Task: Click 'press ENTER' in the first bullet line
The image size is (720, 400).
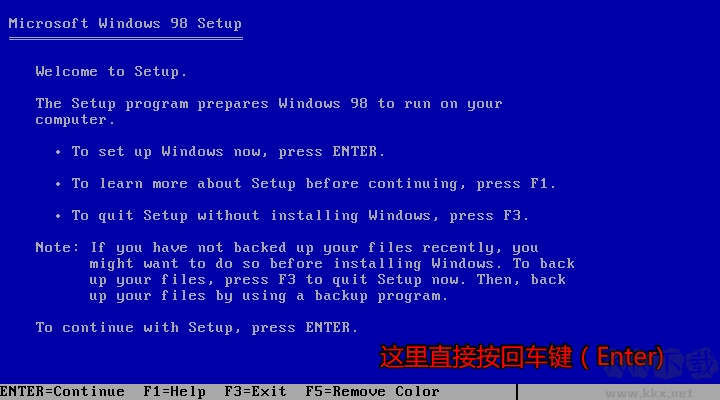Action: [x=328, y=152]
